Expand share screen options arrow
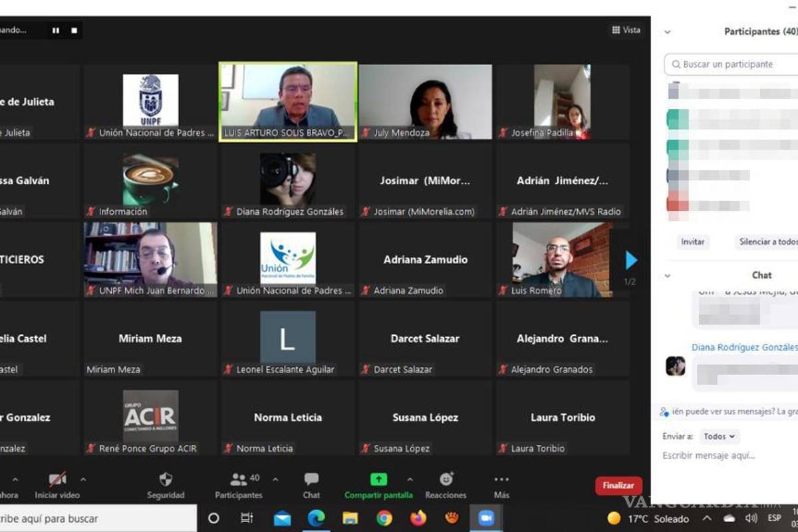Viewport: 798px width, 532px height. 410,479
